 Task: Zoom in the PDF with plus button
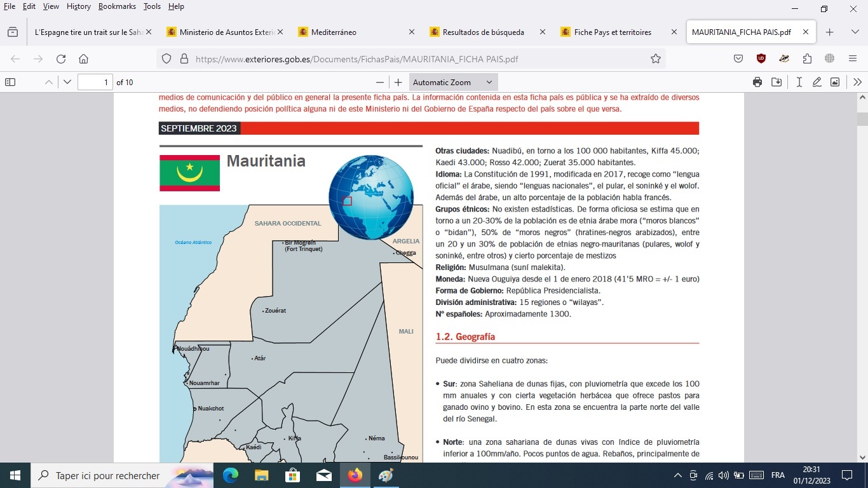tap(398, 82)
